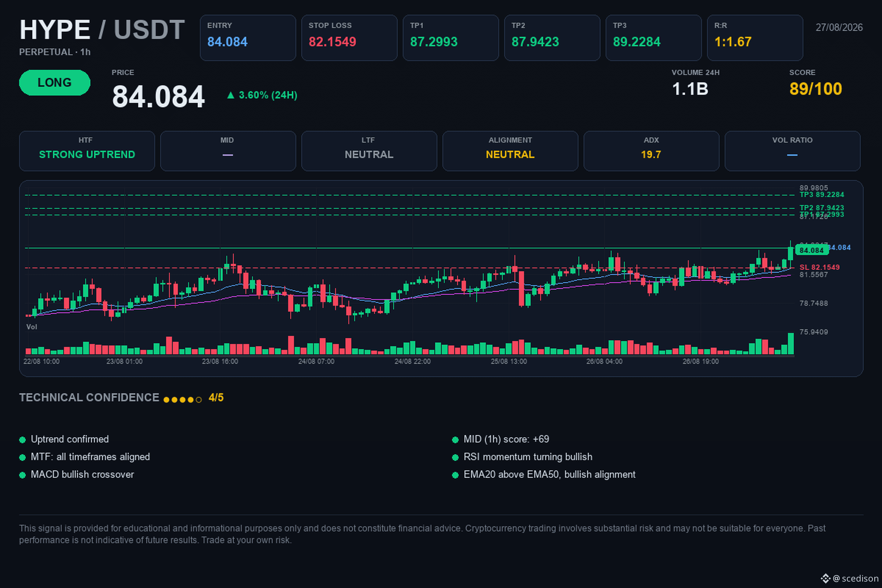
Task: Click the VOLUME 24H value 1.1B
Action: point(690,89)
